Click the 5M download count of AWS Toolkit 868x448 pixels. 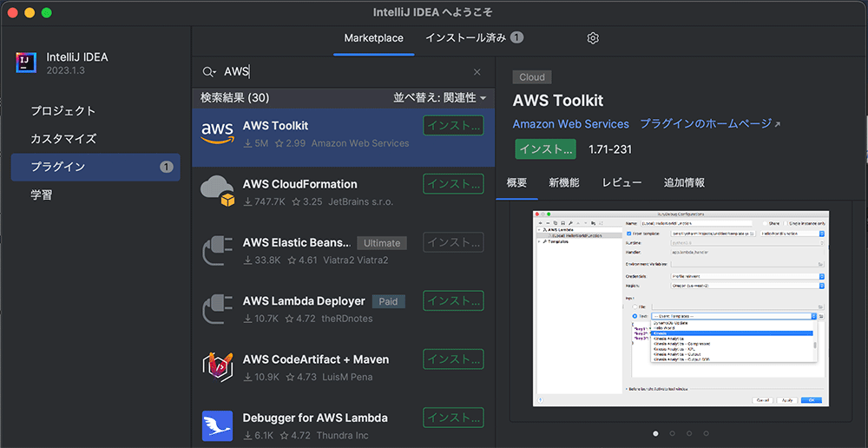tap(256, 143)
